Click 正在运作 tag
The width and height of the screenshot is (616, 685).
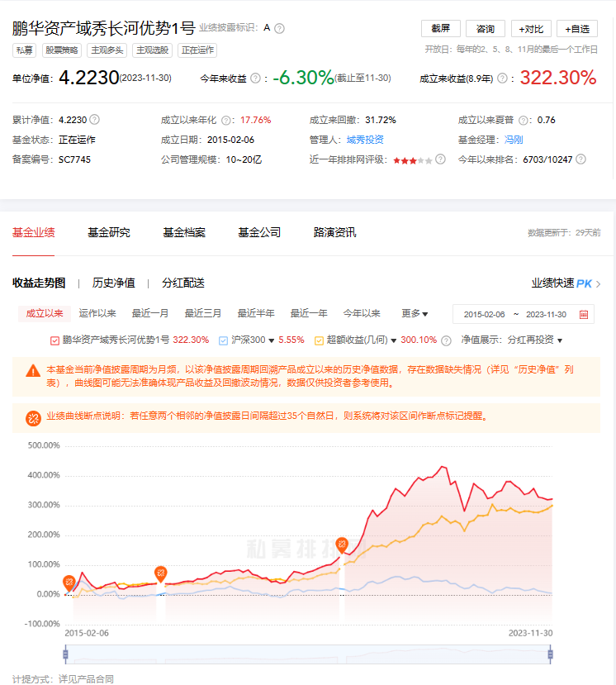coord(198,50)
